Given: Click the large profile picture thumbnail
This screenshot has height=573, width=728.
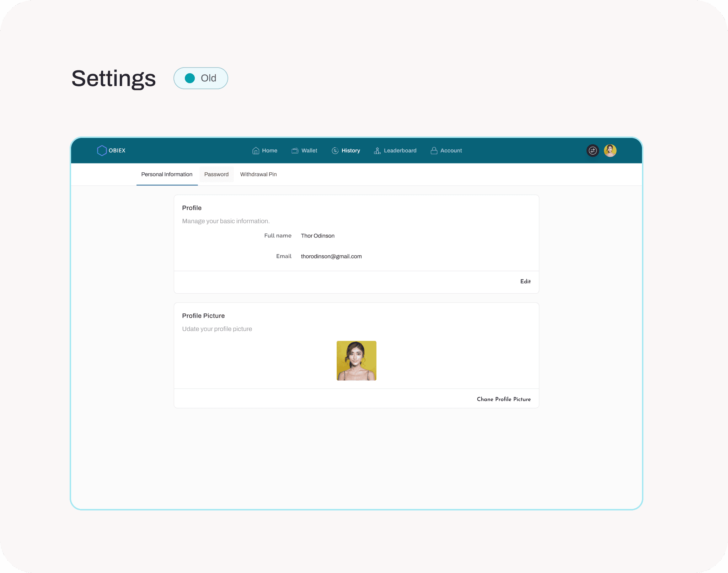Looking at the screenshot, I should (356, 361).
